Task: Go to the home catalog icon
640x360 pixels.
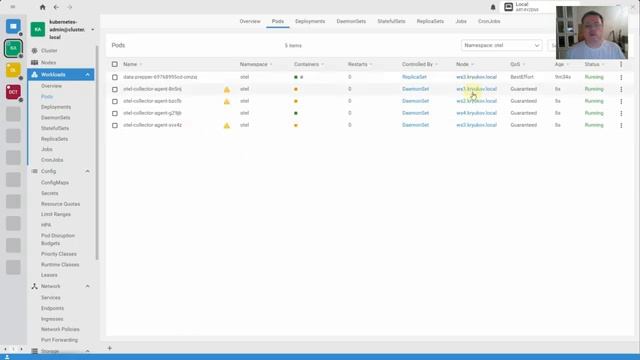Action: point(42,7)
